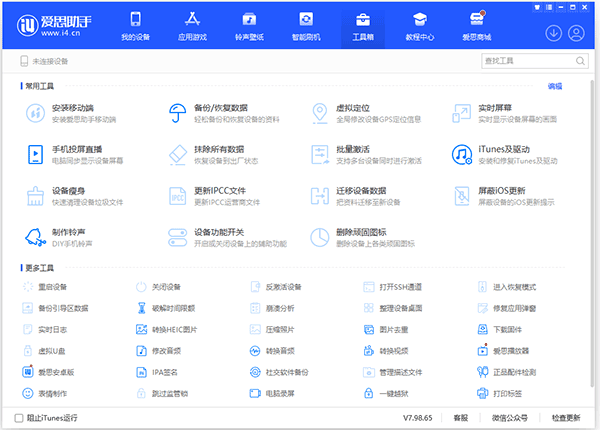
Task: Select 抹除所有数据 eraser icon
Action: tap(178, 155)
